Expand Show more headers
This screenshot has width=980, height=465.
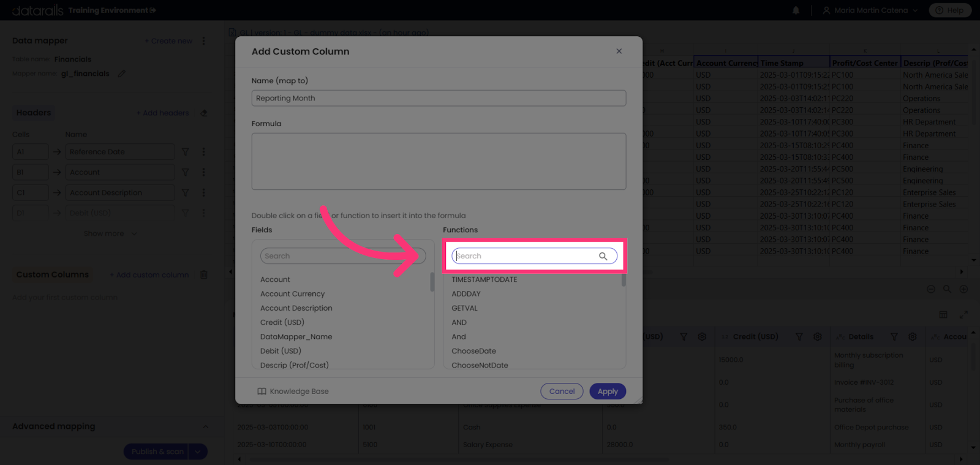[110, 233]
